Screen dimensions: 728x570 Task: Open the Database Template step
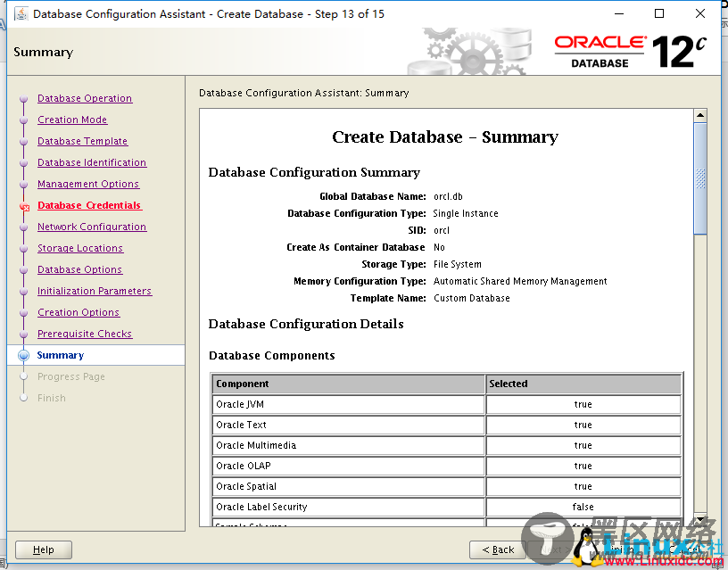click(82, 141)
